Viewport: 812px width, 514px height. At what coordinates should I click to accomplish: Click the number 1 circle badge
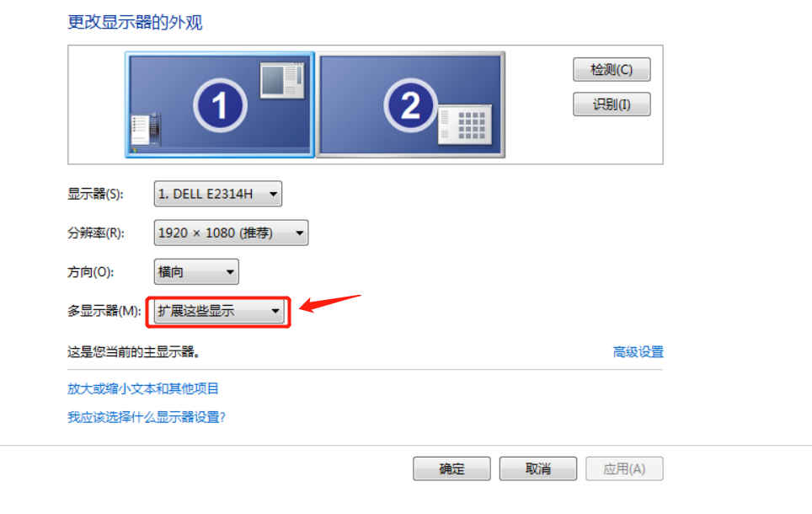pyautogui.click(x=220, y=105)
